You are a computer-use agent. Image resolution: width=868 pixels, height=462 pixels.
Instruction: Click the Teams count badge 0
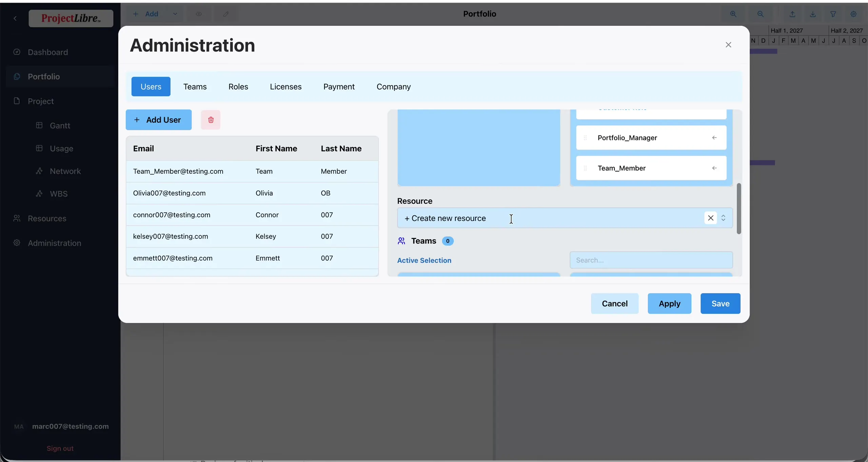pos(448,241)
